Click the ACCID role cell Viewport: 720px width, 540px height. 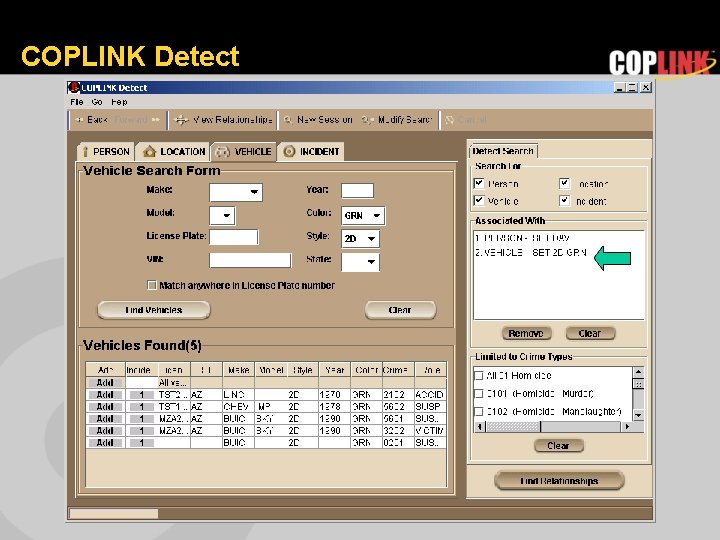[430, 394]
